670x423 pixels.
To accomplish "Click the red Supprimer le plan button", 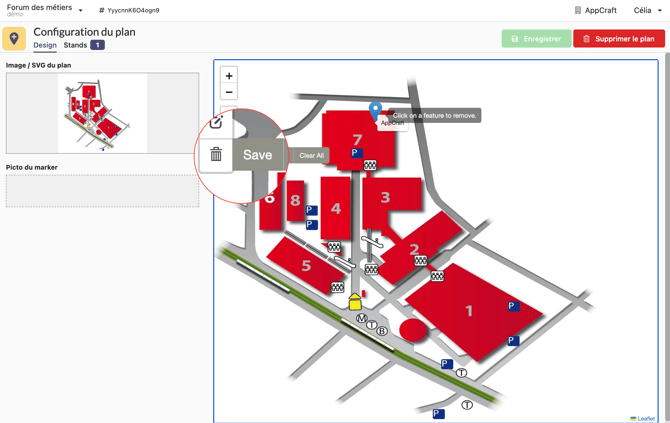I will click(x=618, y=39).
